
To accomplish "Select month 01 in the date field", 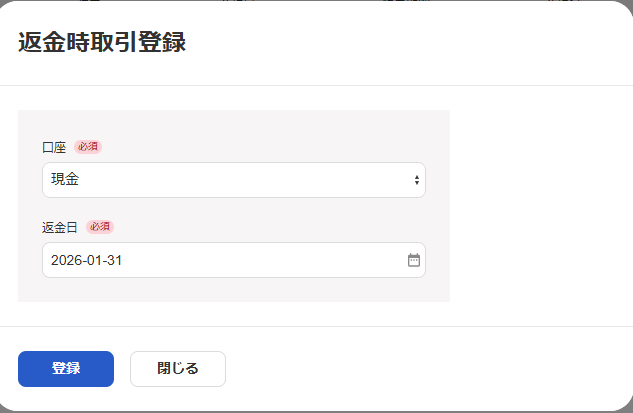I will (95, 260).
